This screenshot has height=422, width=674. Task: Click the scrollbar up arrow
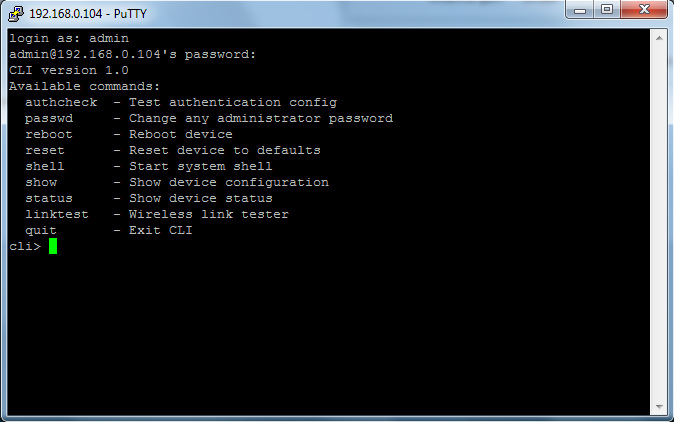click(659, 39)
